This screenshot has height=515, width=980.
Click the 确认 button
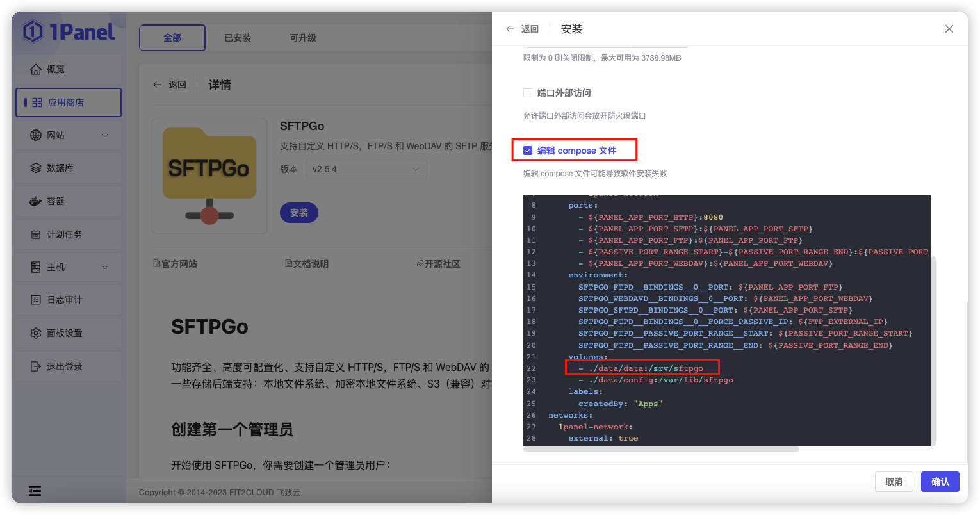click(940, 482)
